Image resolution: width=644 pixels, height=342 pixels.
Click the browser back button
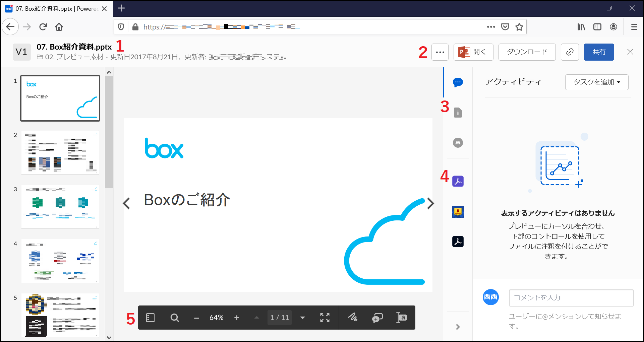click(x=10, y=27)
